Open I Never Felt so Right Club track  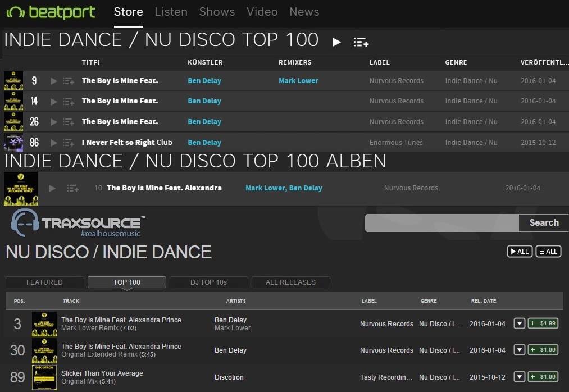[127, 142]
